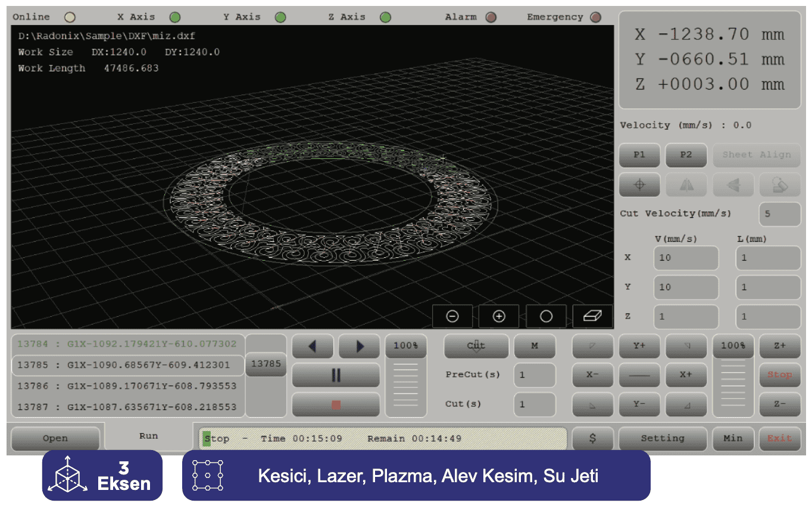
Task: Step to the next G-code line arrow
Action: pos(359,346)
